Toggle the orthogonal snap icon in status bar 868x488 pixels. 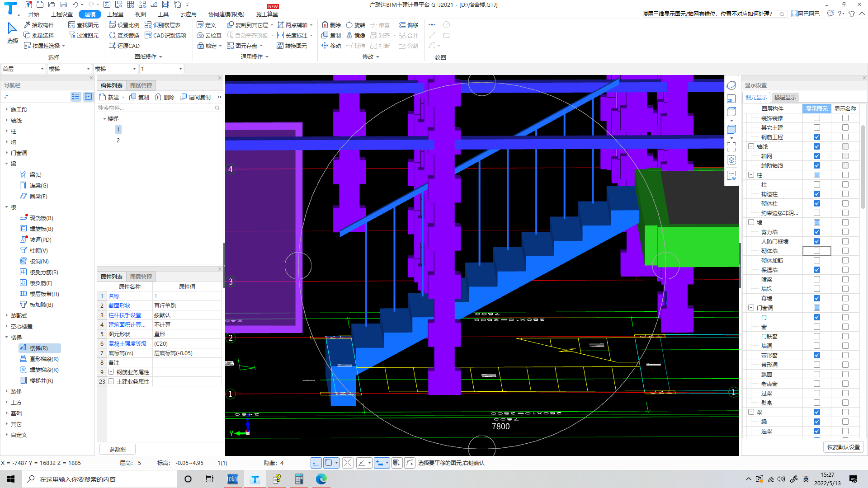316,463
